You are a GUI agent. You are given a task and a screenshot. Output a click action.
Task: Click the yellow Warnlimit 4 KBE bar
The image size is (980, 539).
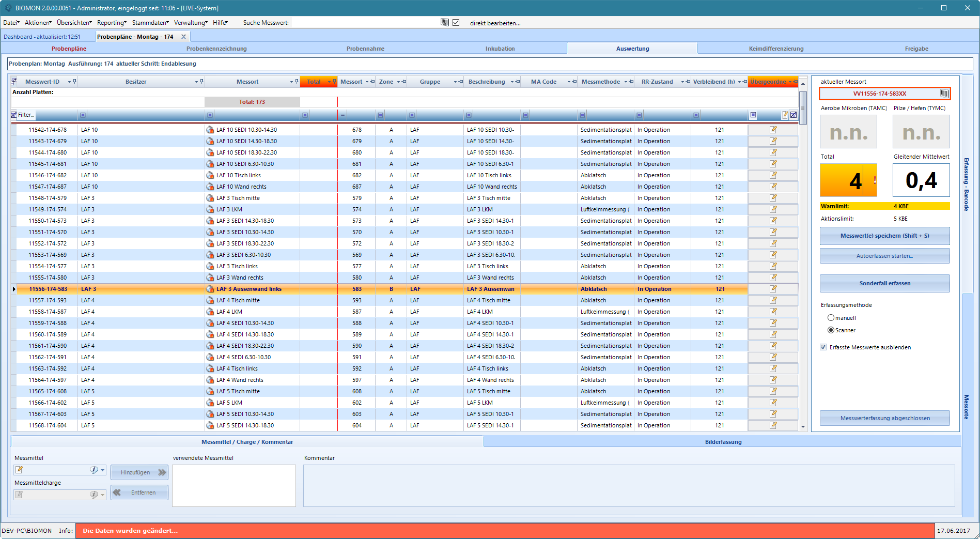pyautogui.click(x=884, y=206)
